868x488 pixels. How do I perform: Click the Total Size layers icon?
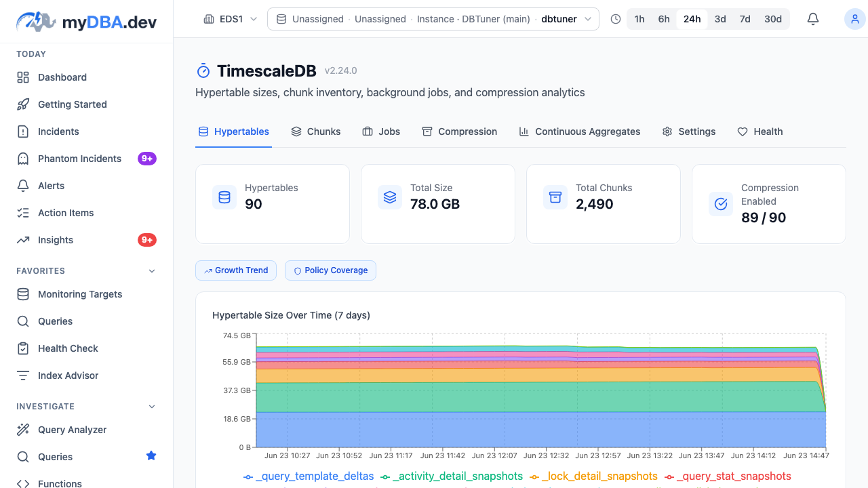[x=390, y=197]
